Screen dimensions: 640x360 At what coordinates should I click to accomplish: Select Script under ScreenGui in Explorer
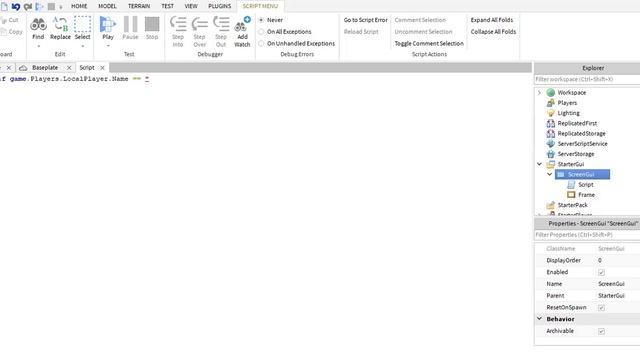[585, 184]
